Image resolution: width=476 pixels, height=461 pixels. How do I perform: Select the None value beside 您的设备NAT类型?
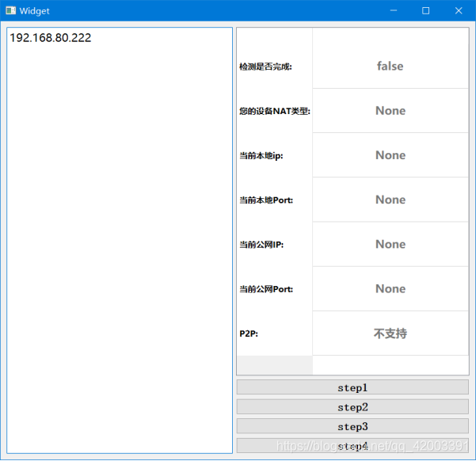pyautogui.click(x=390, y=111)
